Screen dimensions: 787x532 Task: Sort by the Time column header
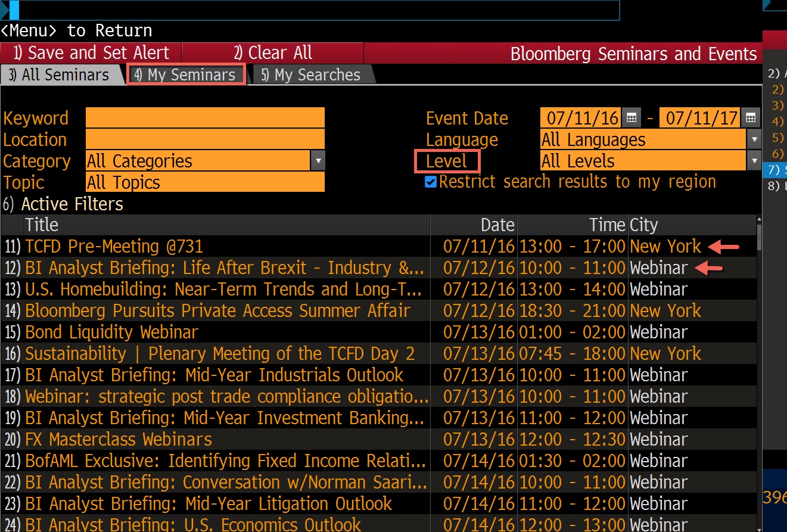[x=573, y=225]
